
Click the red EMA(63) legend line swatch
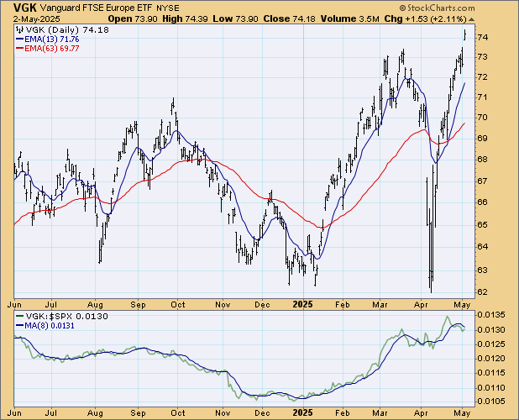(19, 49)
